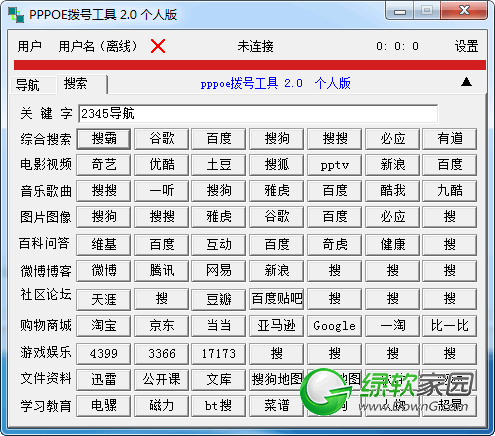Click the 一淘 shopping button
This screenshot has width=495, height=436.
pyautogui.click(x=392, y=326)
